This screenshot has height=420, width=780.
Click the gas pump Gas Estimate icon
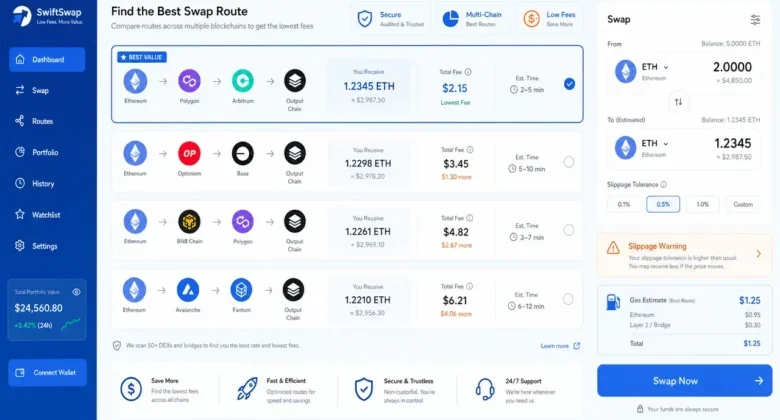[x=613, y=302]
